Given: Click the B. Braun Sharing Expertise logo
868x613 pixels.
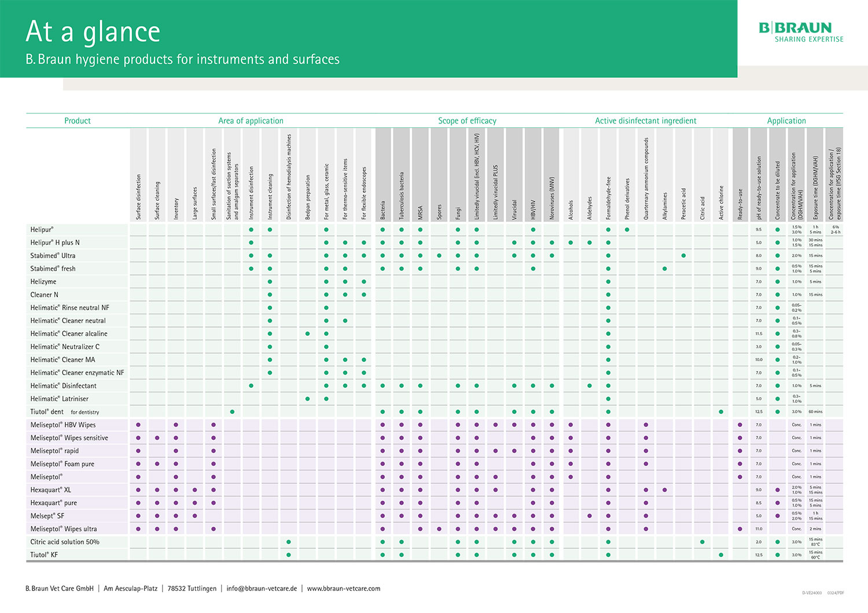Looking at the screenshot, I should (x=800, y=32).
